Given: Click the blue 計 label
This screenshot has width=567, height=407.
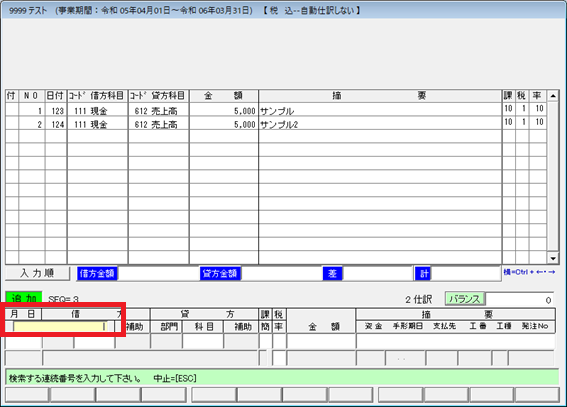Looking at the screenshot, I should (x=423, y=274).
